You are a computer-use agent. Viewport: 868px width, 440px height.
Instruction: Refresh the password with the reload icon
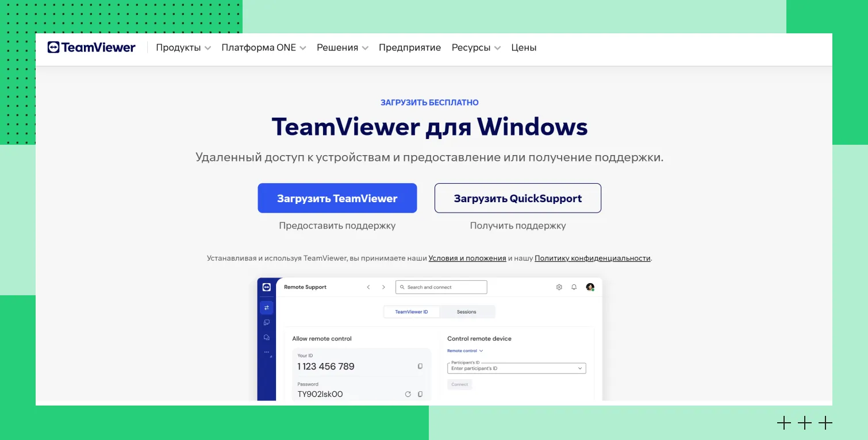click(x=408, y=394)
